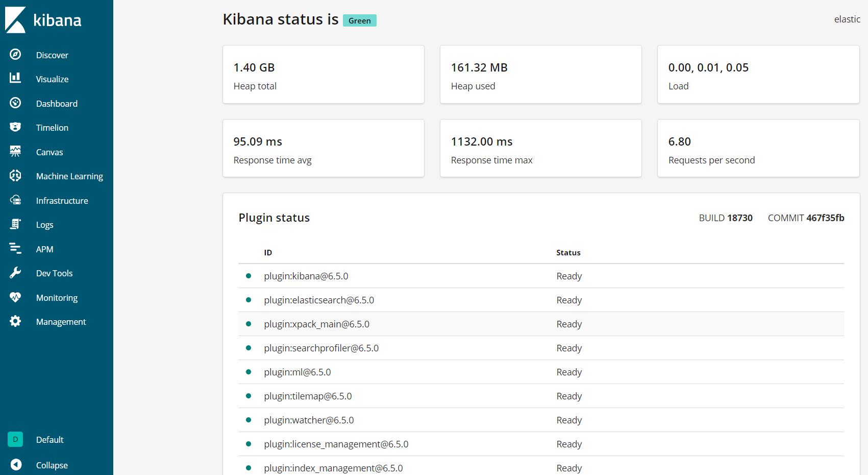Open the Infrastructure view
868x475 pixels.
61,200
